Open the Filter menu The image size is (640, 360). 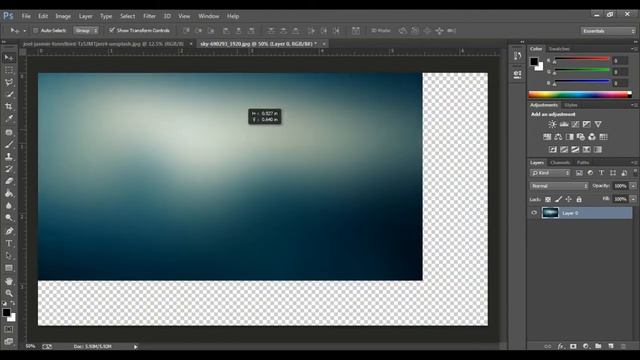click(x=149, y=16)
